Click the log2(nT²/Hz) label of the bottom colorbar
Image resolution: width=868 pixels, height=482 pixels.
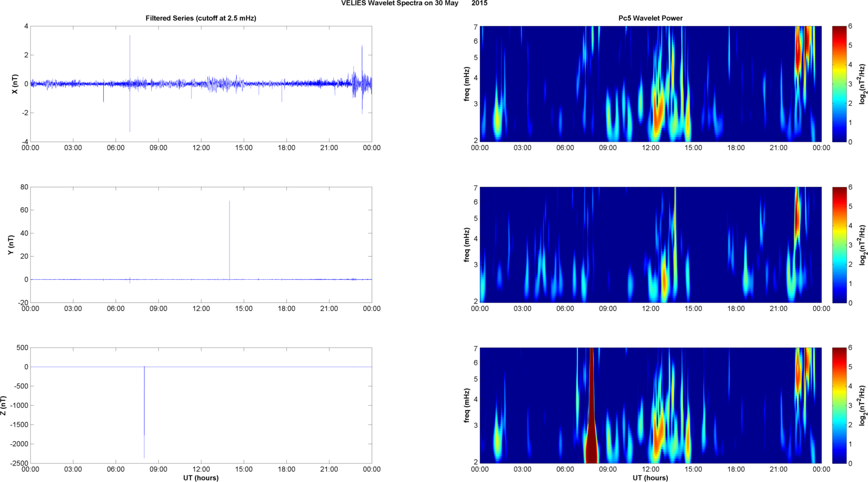862,406
